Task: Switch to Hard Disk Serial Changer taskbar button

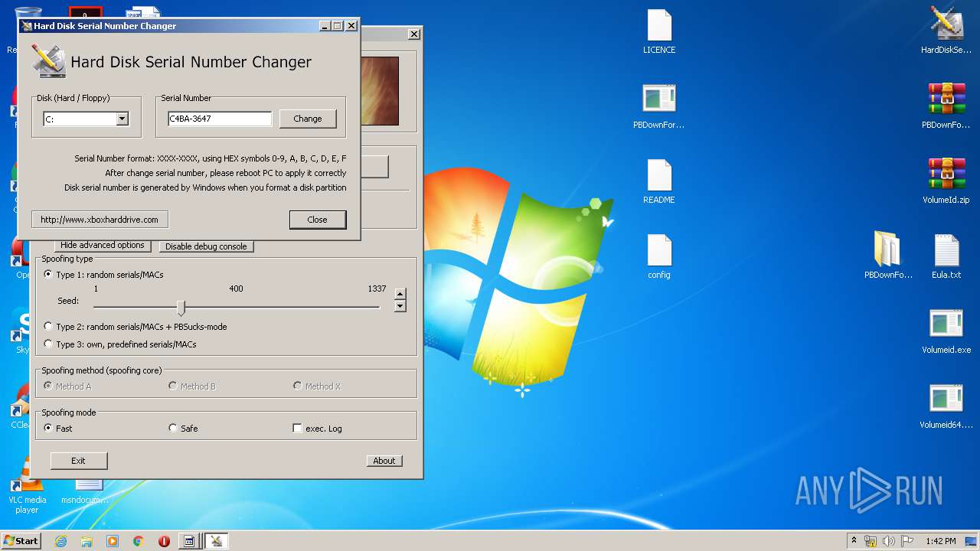Action: [216, 541]
